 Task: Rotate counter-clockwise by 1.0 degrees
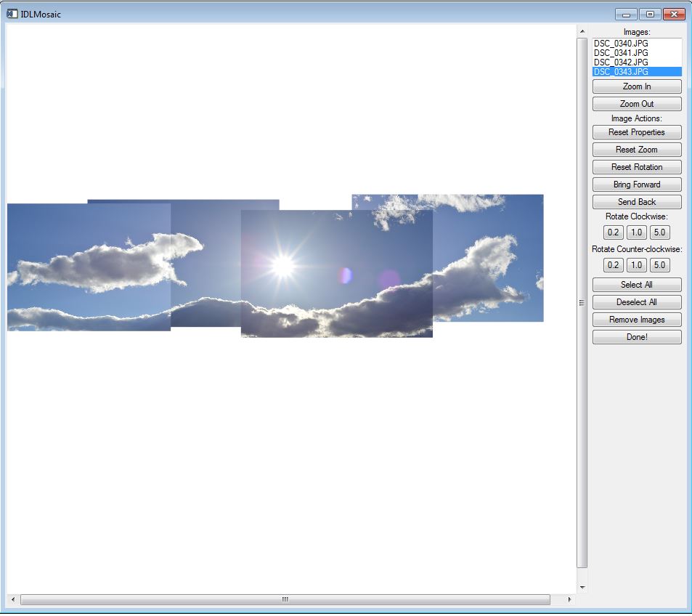click(x=637, y=265)
